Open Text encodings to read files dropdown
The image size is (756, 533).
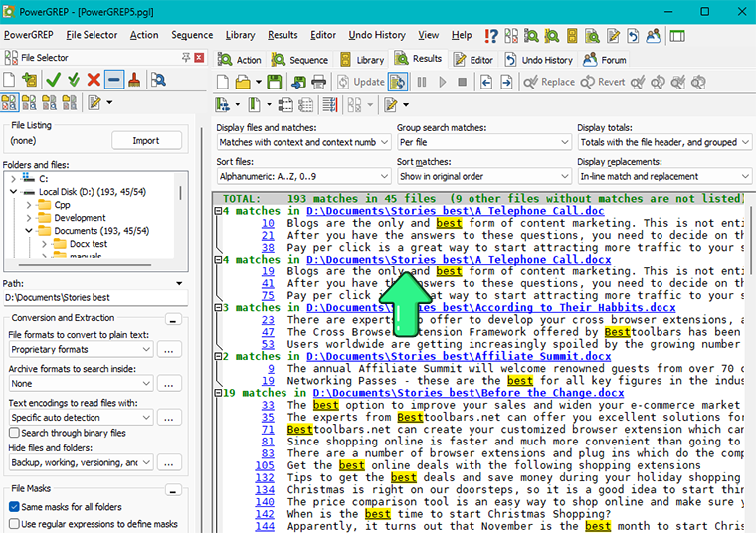point(81,418)
